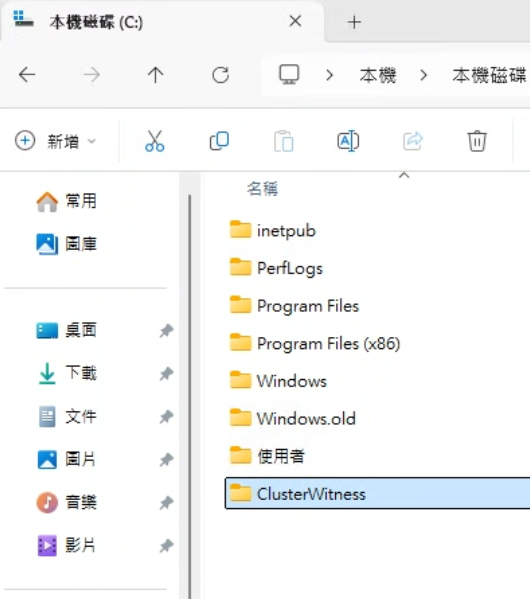Image resolution: width=530 pixels, height=599 pixels.
Task: Unpin 音樂 using its pin icon
Action: click(166, 503)
